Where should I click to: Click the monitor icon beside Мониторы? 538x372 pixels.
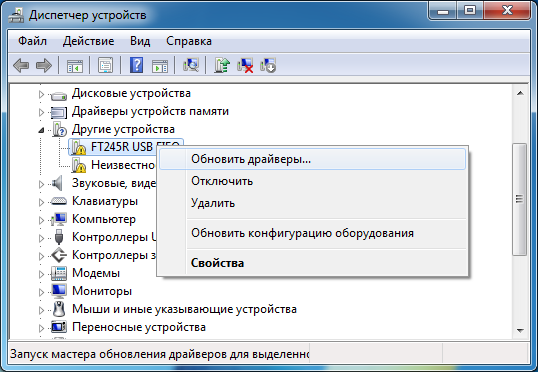click(x=59, y=291)
